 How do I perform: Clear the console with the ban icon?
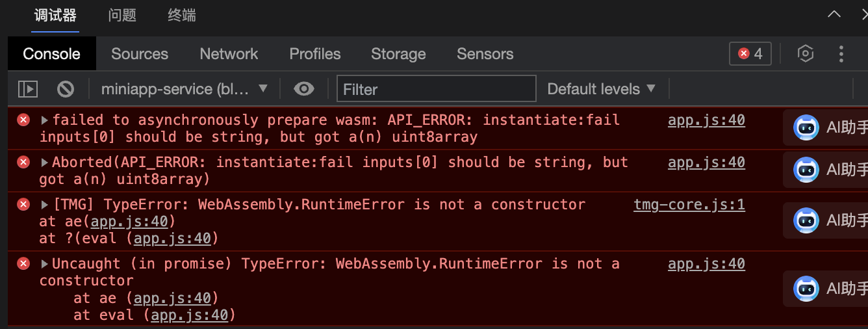(x=65, y=89)
